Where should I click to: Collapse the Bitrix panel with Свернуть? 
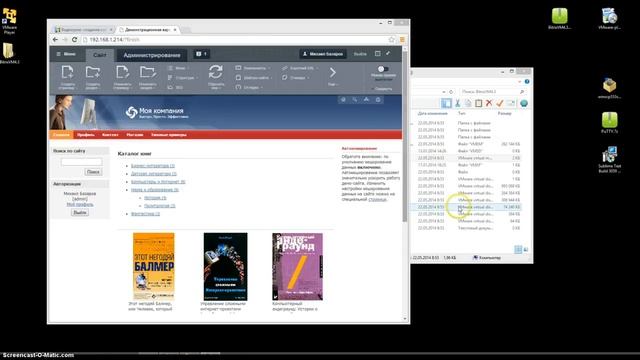click(x=383, y=89)
